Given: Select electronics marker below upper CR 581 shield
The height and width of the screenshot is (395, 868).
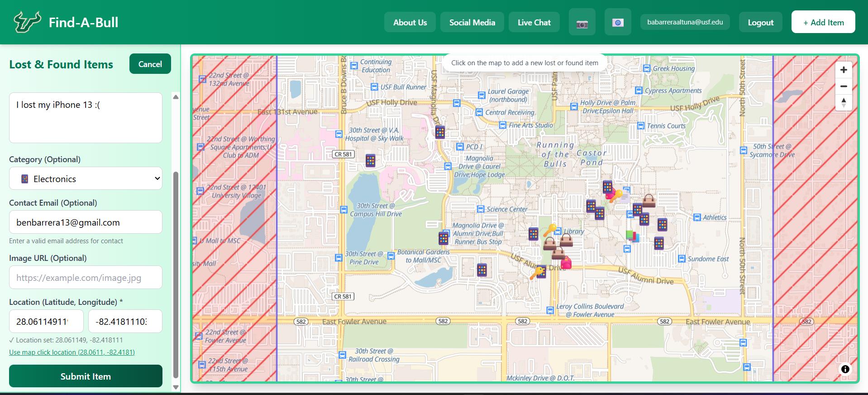Looking at the screenshot, I should 371,160.
